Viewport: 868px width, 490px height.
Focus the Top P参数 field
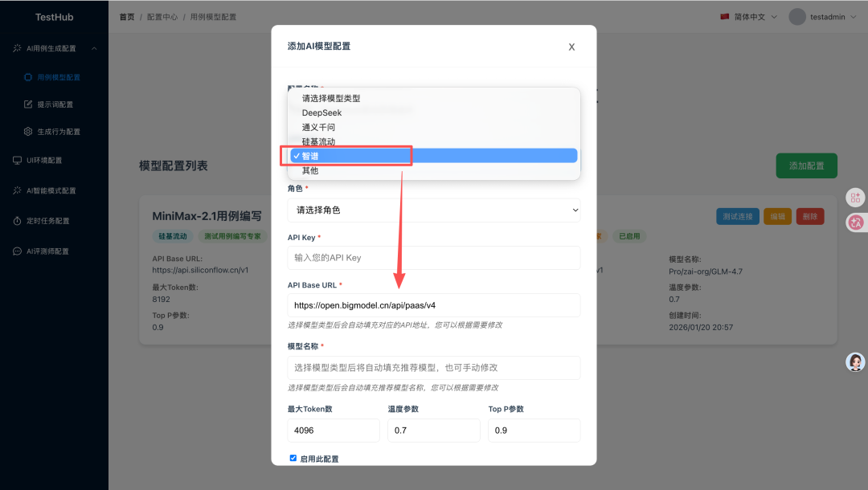(x=534, y=431)
